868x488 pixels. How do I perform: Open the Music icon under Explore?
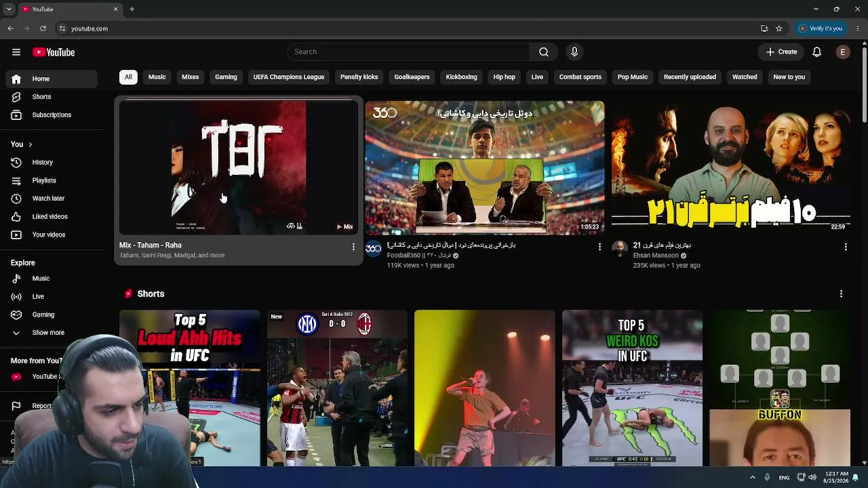(x=16, y=279)
